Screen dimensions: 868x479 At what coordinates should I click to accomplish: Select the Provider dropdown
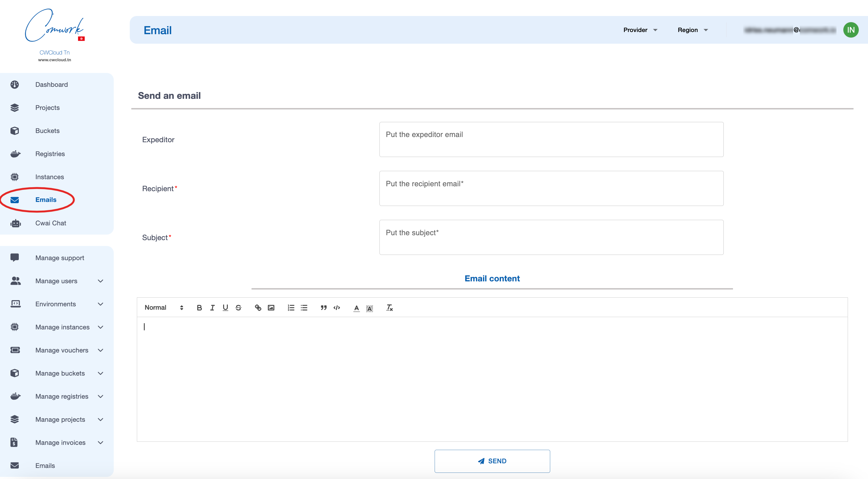pyautogui.click(x=641, y=30)
